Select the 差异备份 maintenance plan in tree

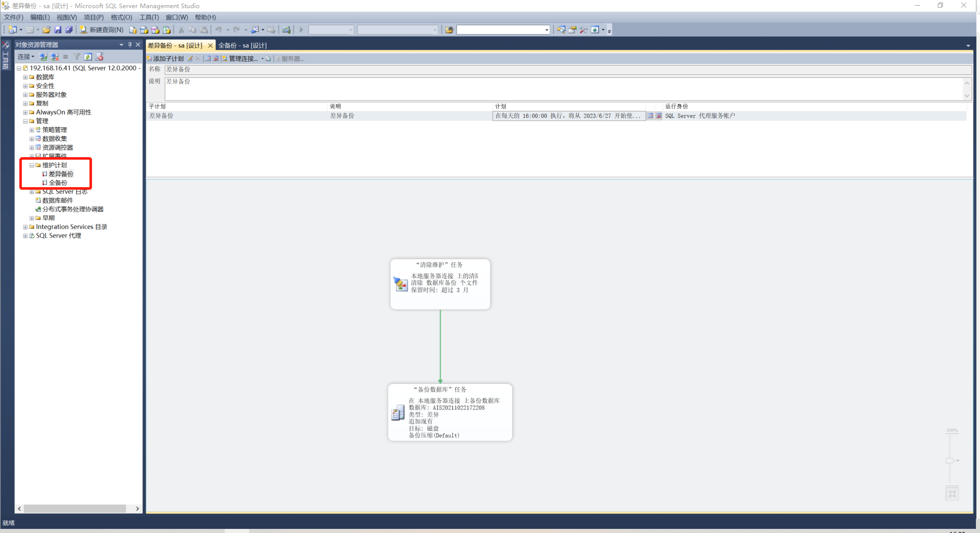[61, 174]
